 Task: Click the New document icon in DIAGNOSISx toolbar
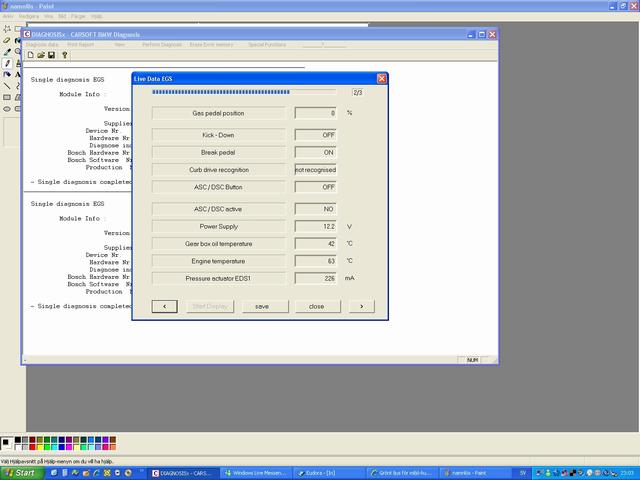pos(31,55)
